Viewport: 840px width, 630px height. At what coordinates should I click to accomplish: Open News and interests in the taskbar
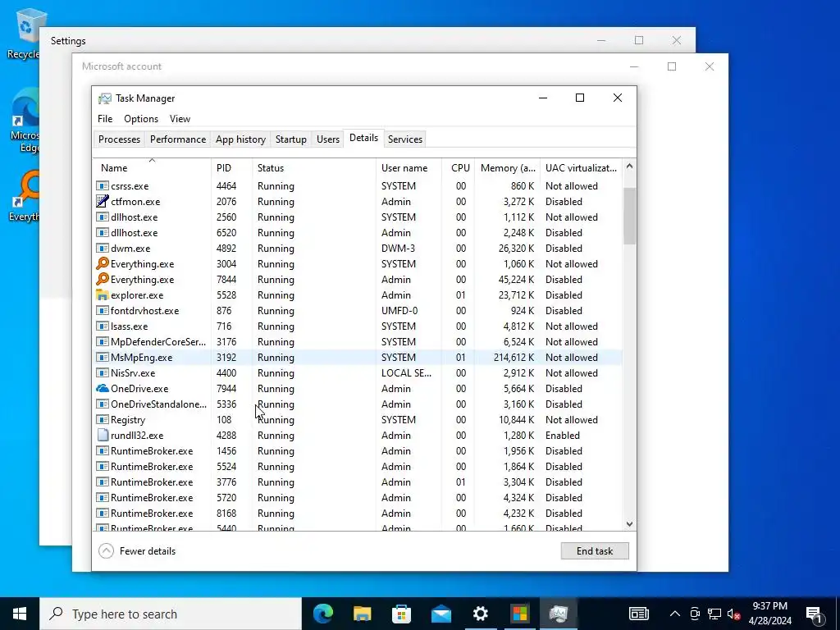pyautogui.click(x=638, y=614)
